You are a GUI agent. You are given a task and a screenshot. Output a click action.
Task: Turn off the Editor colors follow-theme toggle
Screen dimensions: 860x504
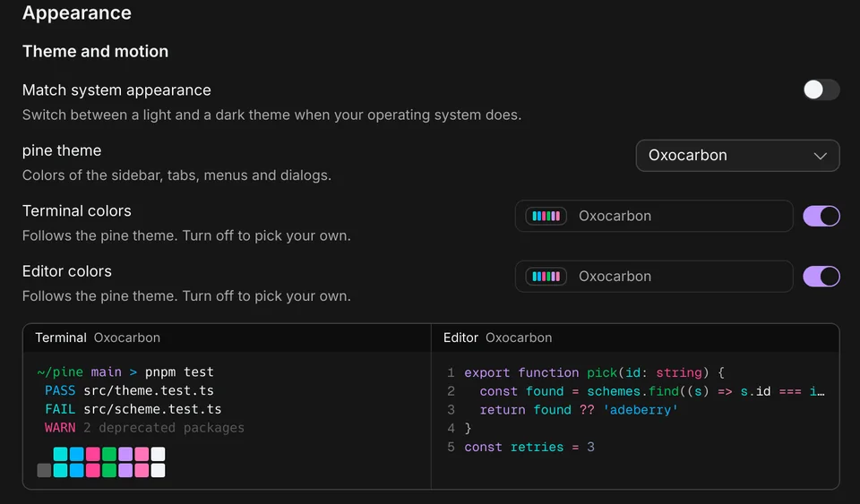click(x=821, y=276)
